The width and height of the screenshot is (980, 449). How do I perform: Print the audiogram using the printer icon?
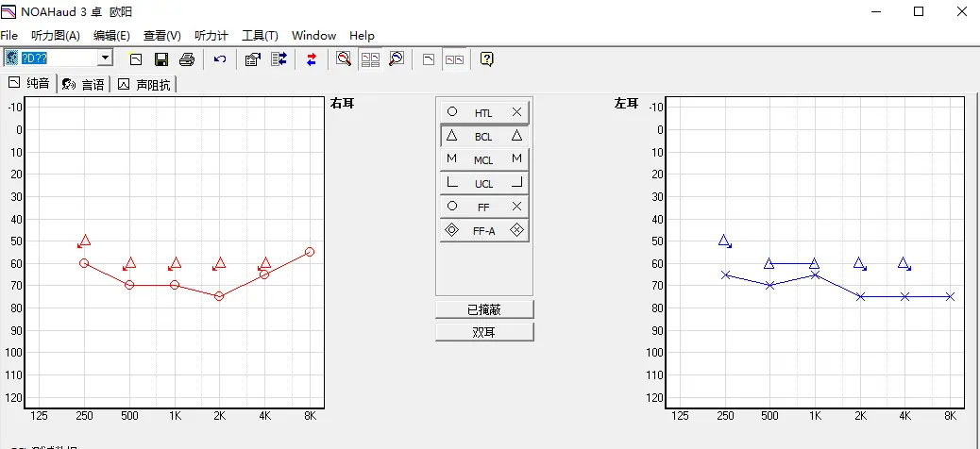[187, 59]
